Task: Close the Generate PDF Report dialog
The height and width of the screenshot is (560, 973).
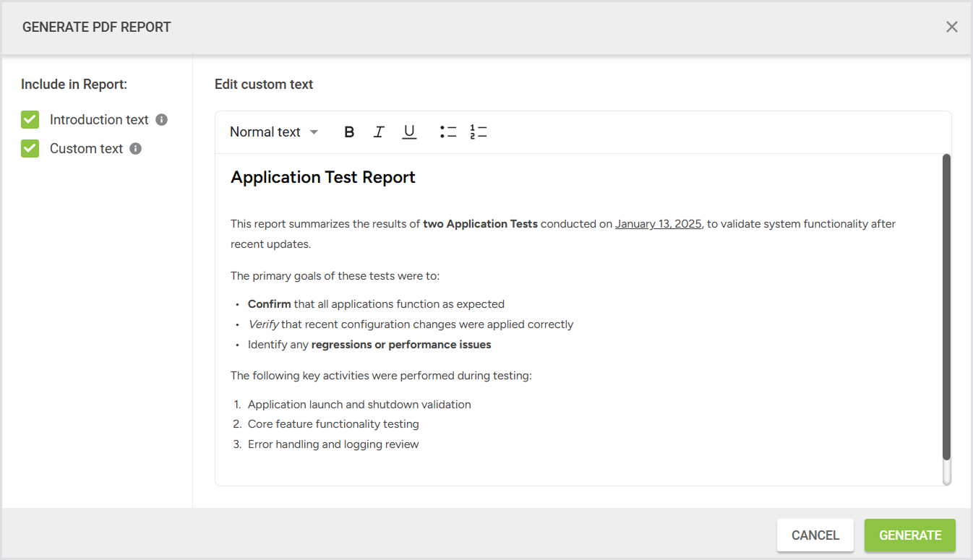Action: (951, 27)
